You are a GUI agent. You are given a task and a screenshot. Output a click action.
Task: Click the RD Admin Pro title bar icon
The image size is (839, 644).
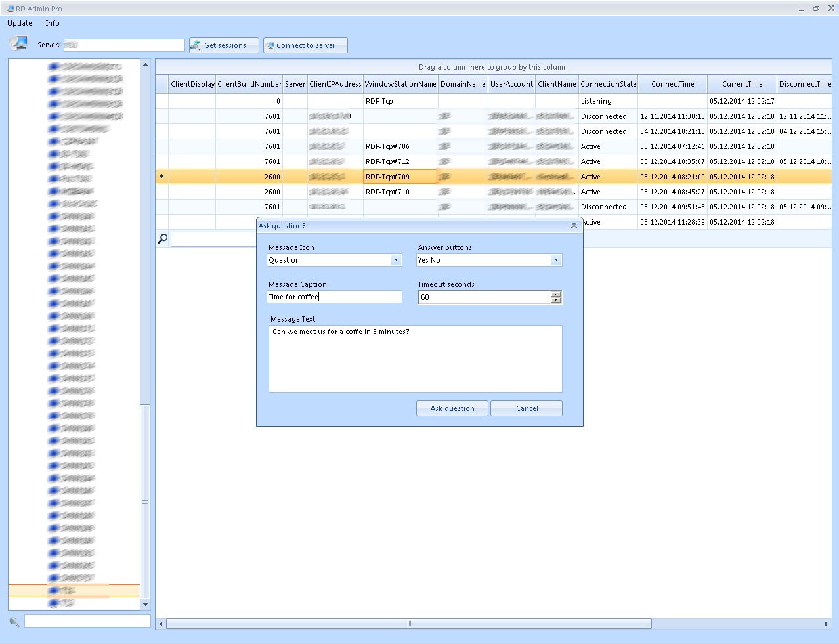click(9, 9)
